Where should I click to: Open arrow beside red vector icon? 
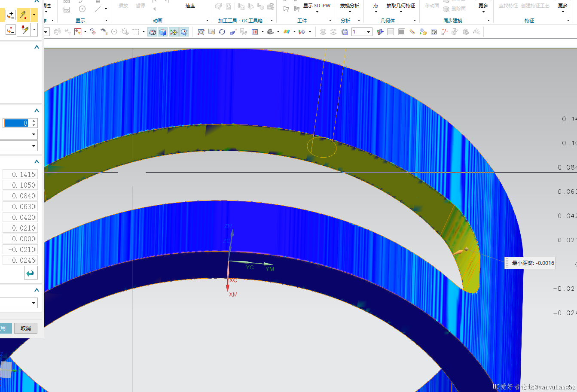[x=34, y=30]
